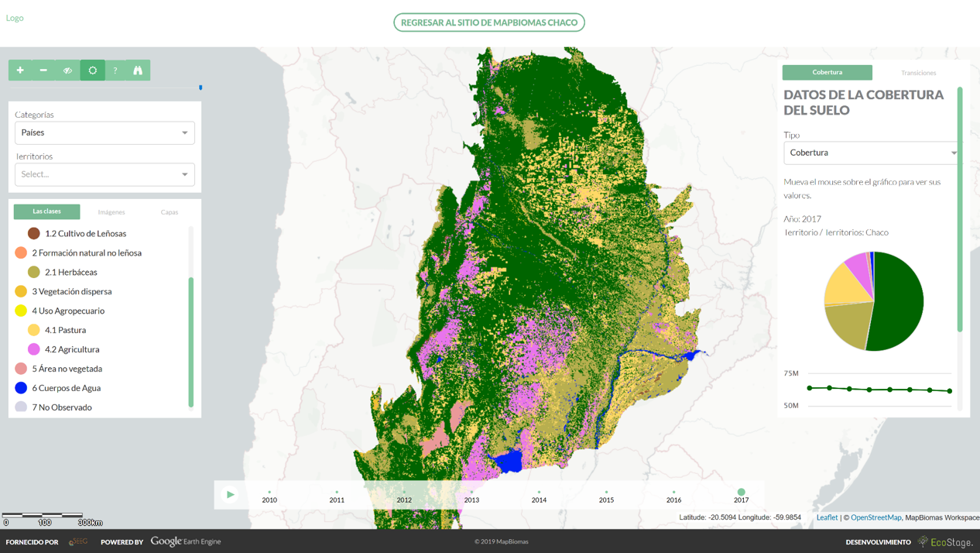Screen dimensions: 980x553
Task: Toggle 3 Vegetación dispersa color circle
Action: [x=21, y=291]
